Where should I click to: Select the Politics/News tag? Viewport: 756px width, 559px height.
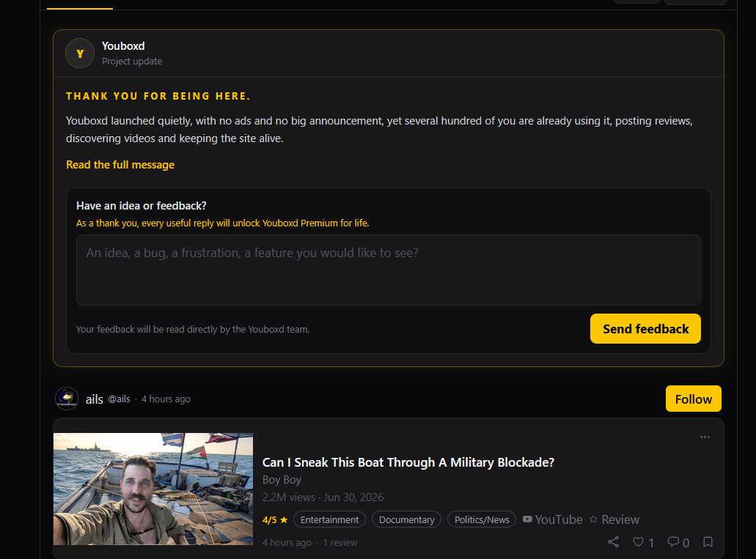pyautogui.click(x=482, y=519)
